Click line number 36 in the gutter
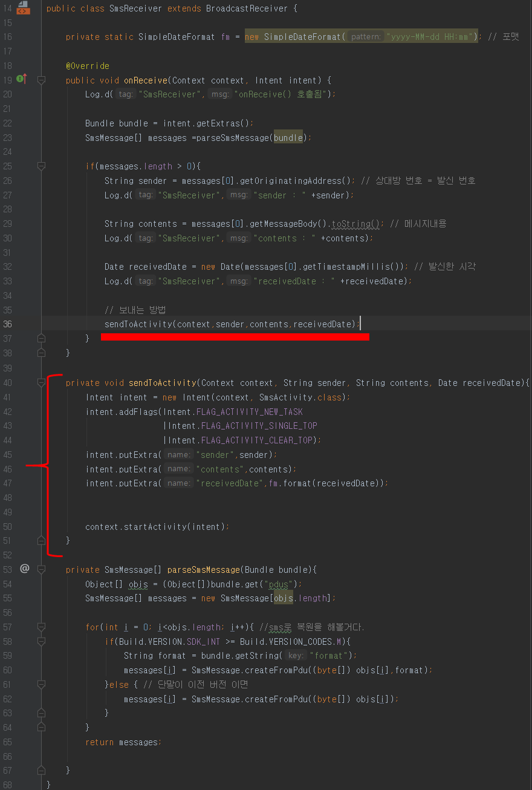This screenshot has width=532, height=790. [x=7, y=324]
